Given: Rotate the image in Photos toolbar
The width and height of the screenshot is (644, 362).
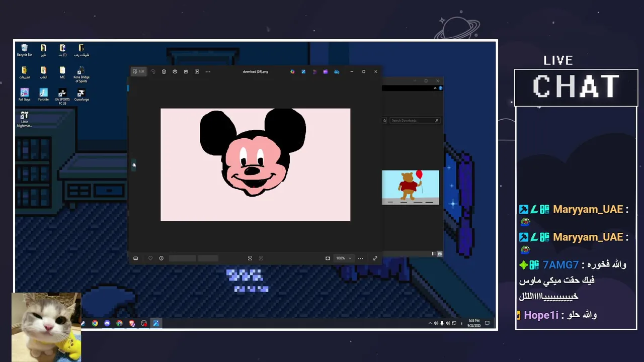Looking at the screenshot, I should coord(153,71).
